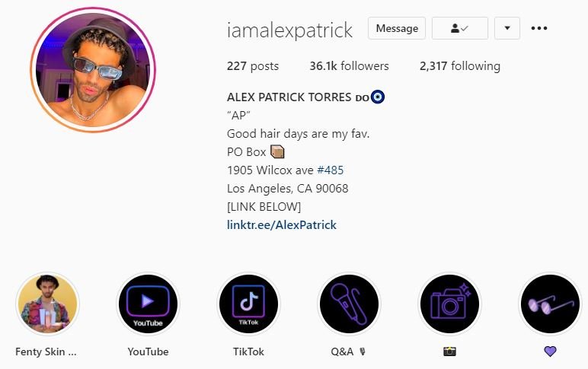Open the camera icon highlight

coord(449,304)
